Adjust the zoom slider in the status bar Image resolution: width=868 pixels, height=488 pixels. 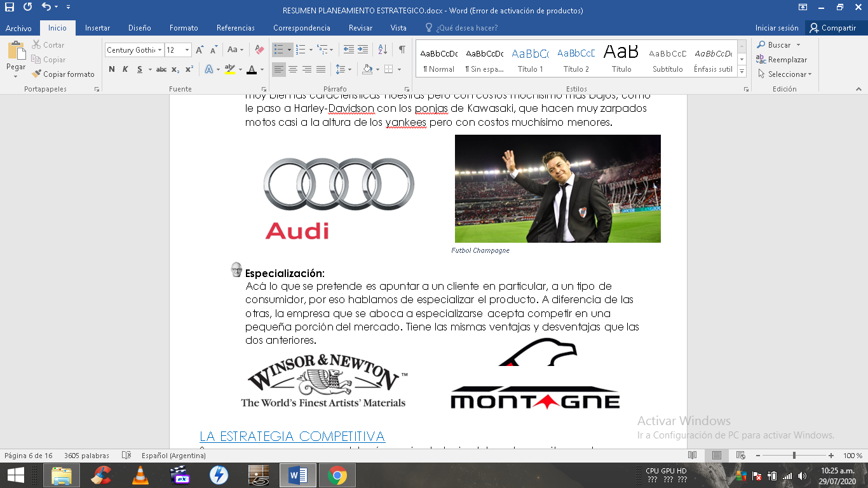794,456
